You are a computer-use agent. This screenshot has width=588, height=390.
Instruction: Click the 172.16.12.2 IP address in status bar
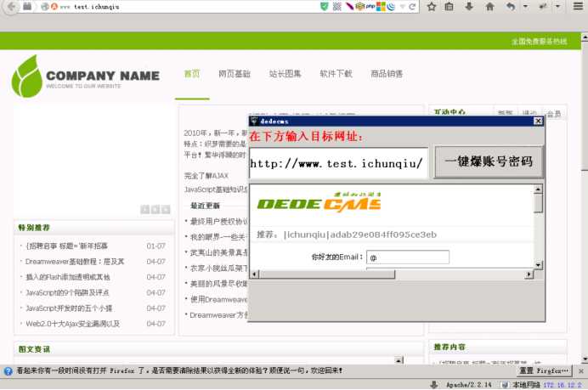tap(564, 384)
